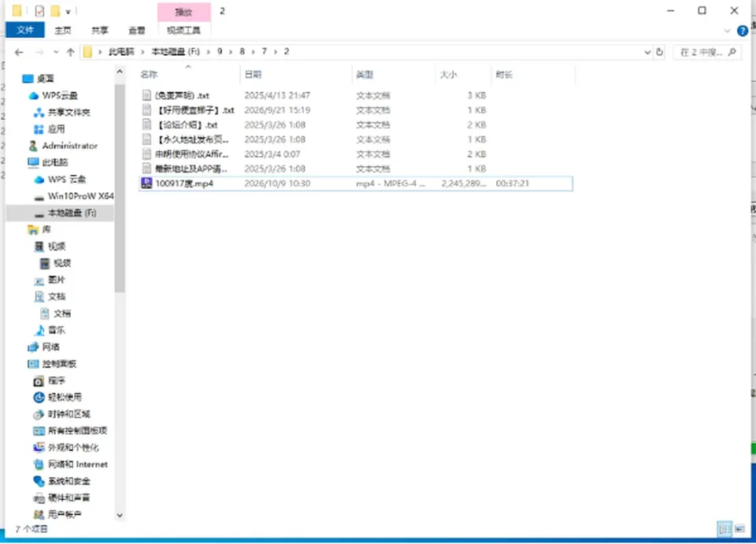Expand the ribbon with the chevron
The image size is (756, 544).
click(x=728, y=31)
